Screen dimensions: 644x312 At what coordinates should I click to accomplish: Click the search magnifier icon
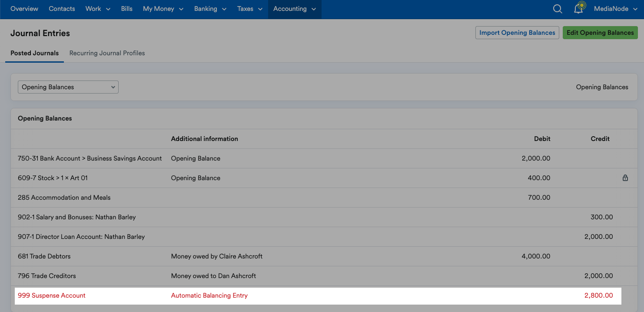click(x=558, y=9)
